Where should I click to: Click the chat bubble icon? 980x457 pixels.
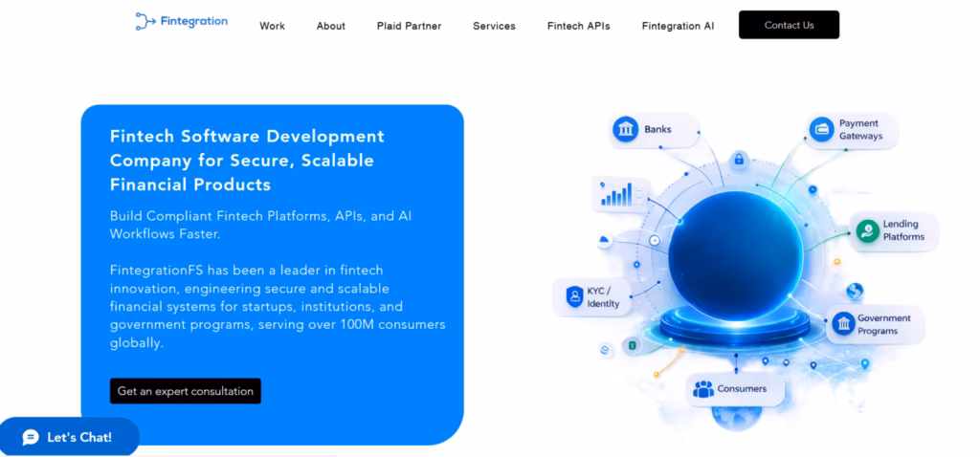(31, 437)
